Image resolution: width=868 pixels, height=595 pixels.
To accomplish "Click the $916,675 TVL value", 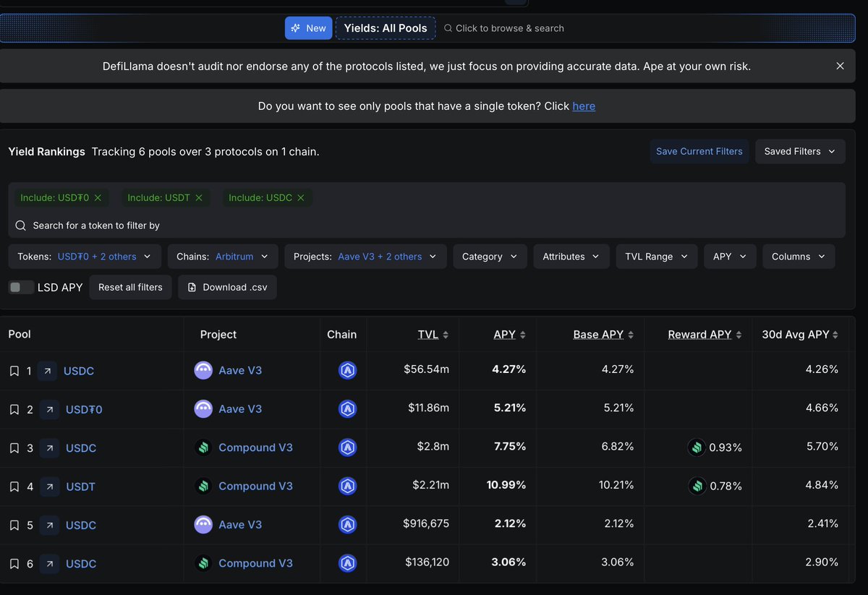I will (x=426, y=523).
